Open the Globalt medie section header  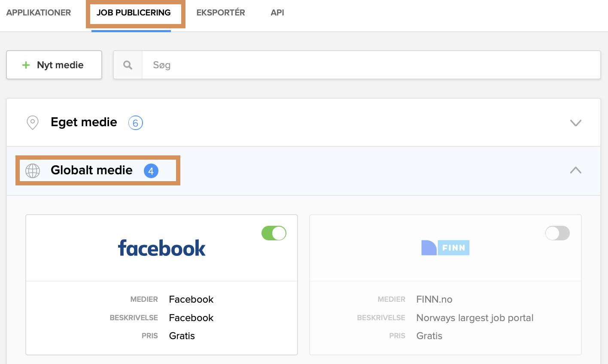91,170
